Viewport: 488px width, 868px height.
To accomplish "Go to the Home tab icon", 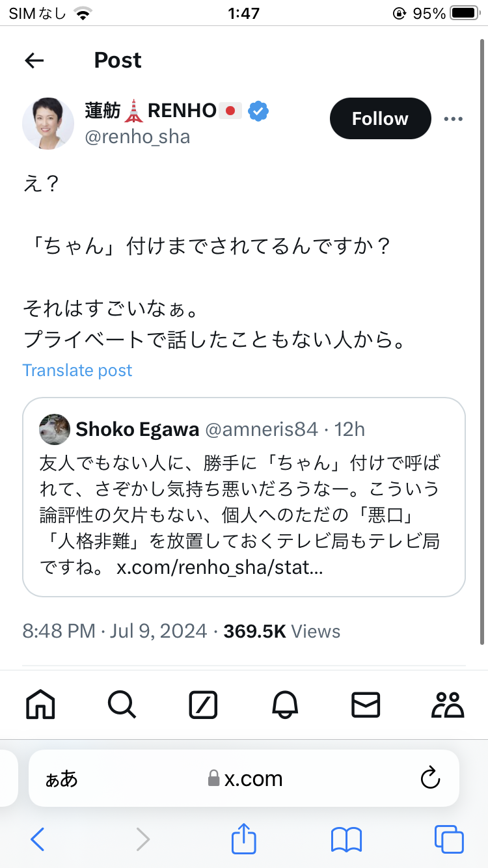I will pyautogui.click(x=40, y=705).
